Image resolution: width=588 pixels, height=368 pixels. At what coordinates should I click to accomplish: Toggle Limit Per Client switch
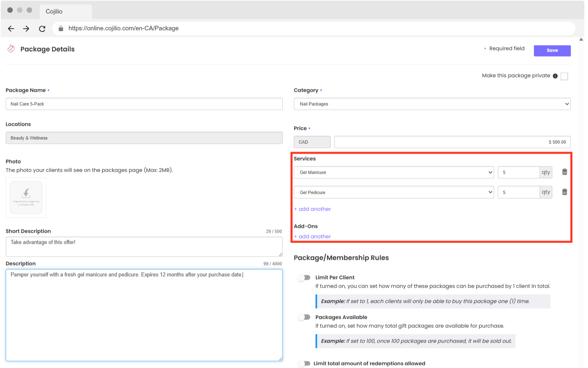[304, 277]
